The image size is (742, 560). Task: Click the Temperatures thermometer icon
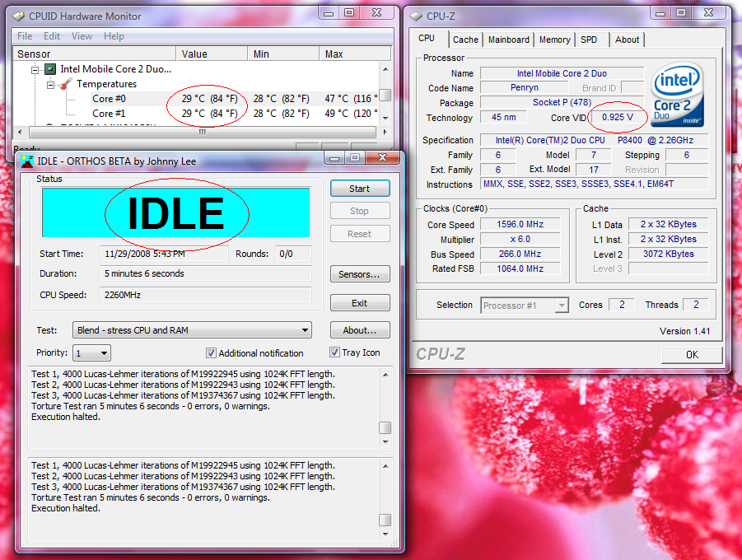tap(66, 84)
